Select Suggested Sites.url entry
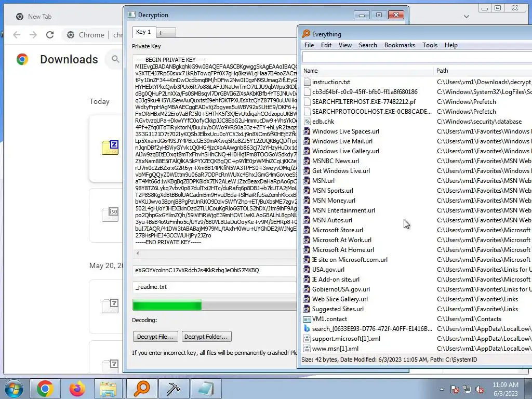 338,309
